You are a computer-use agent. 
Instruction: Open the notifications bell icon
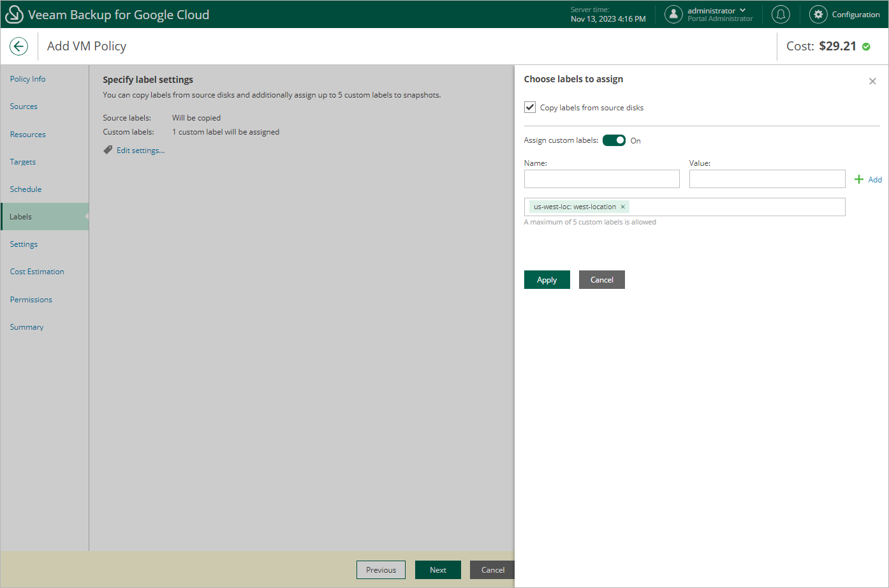pyautogui.click(x=781, y=14)
